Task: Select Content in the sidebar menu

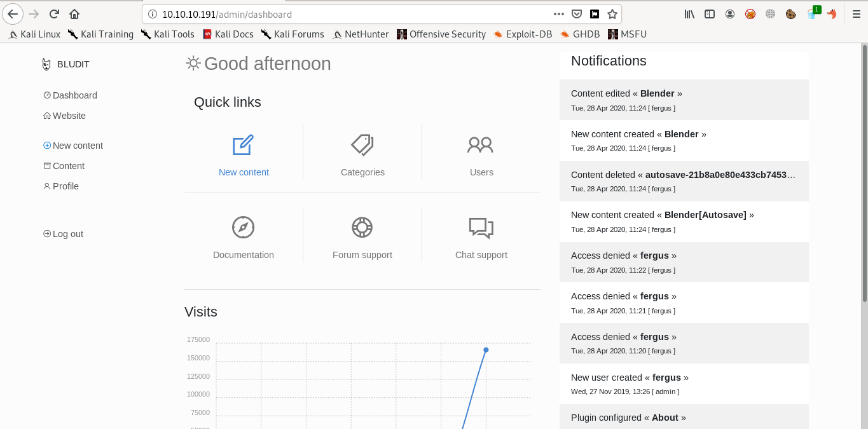Action: pyautogui.click(x=68, y=166)
